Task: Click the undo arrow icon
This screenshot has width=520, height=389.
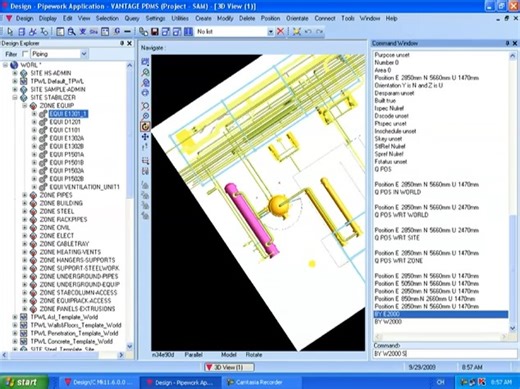Action: (x=308, y=31)
